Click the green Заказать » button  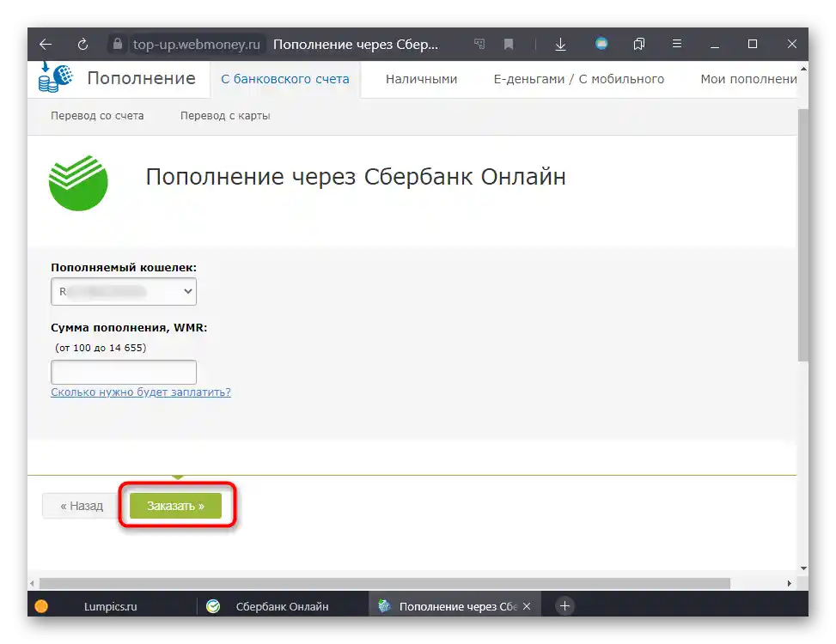click(175, 506)
